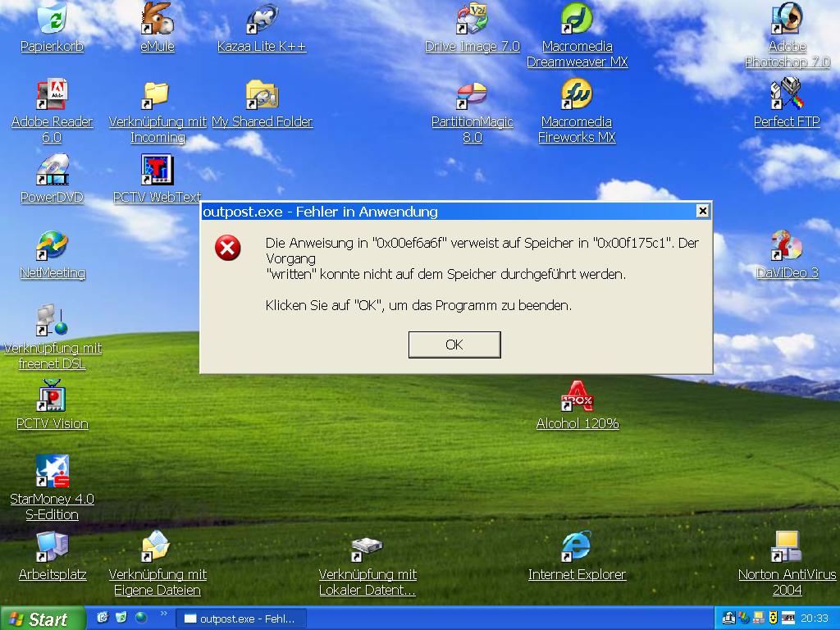Select the Adobe Photoshop 7.0 icon

787,18
